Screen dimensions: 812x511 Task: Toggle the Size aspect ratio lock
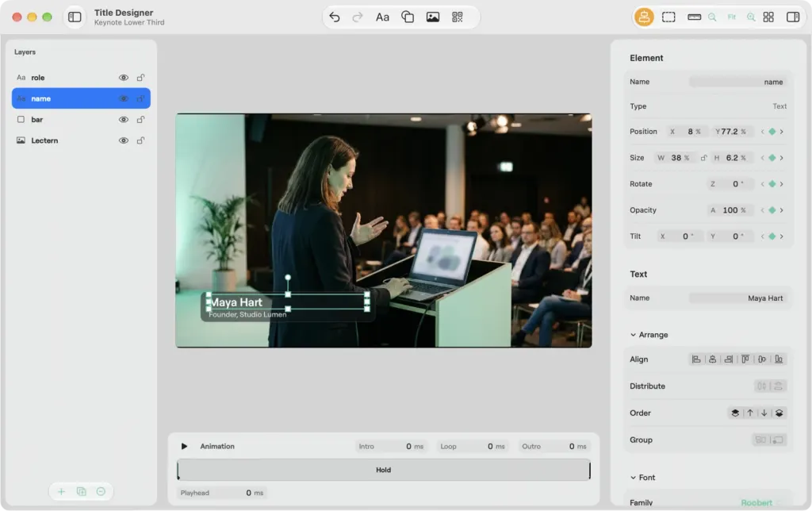point(704,158)
